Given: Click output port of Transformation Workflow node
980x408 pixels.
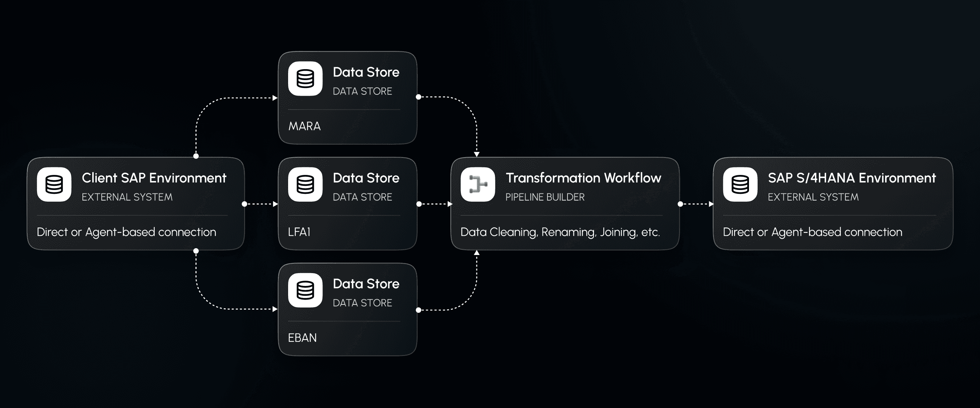Looking at the screenshot, I should (x=680, y=204).
